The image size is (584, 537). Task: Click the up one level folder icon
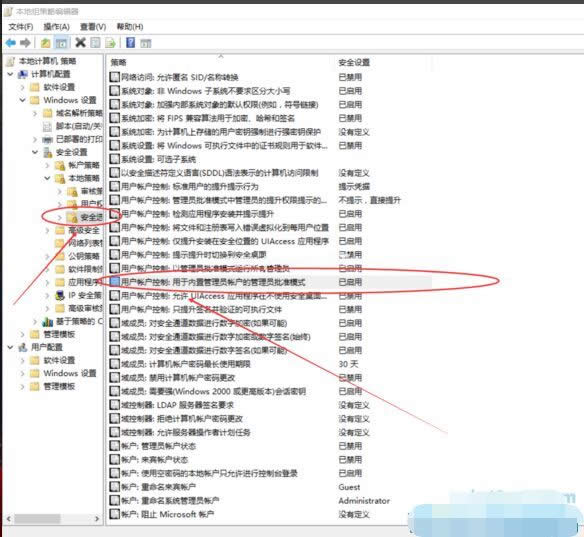(45, 43)
